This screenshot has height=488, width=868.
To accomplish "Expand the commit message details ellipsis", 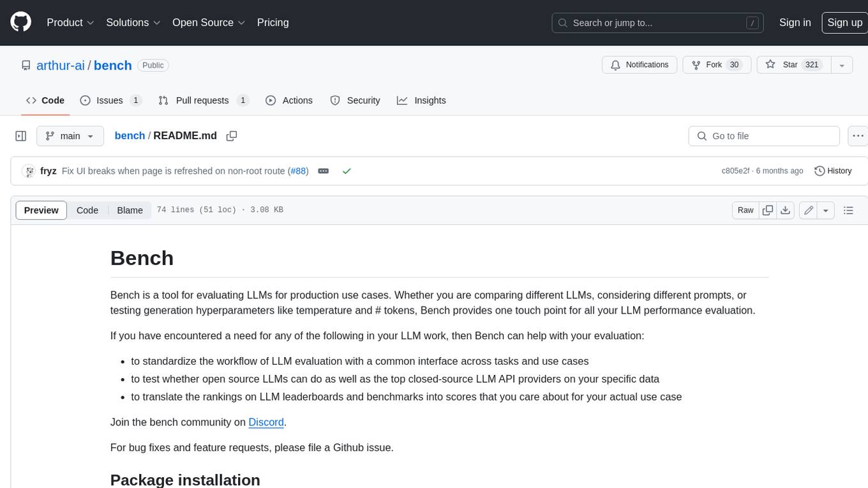I will pyautogui.click(x=324, y=171).
